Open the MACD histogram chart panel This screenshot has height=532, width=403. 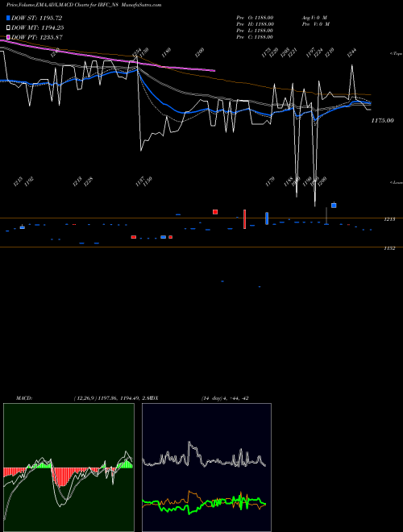[x=69, y=468]
